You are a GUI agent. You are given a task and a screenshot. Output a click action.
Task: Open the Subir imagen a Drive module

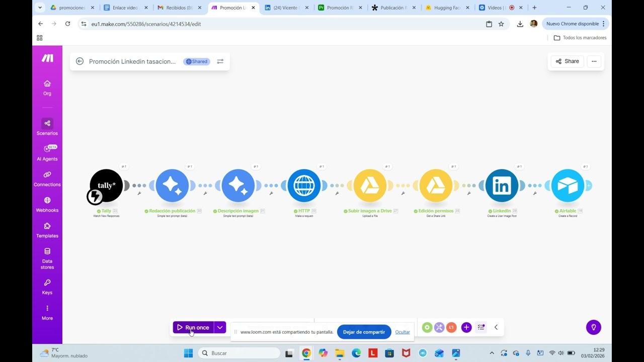point(370,186)
